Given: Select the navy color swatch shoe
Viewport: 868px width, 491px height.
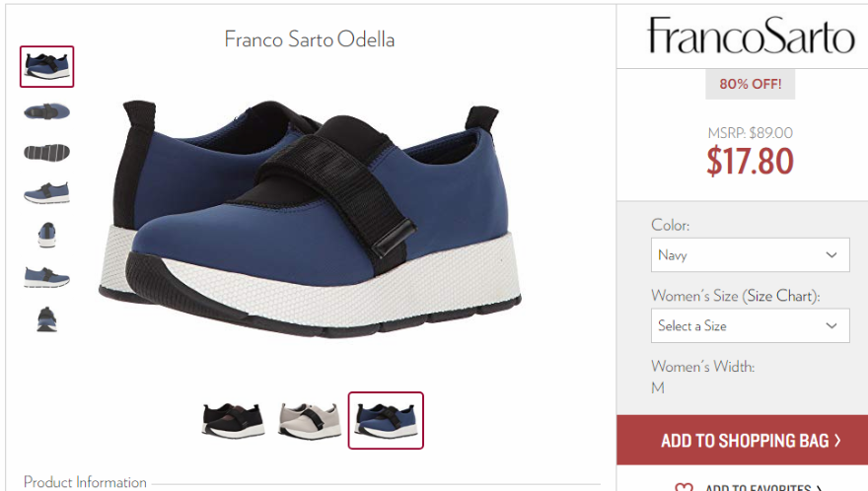Looking at the screenshot, I should (x=386, y=421).
